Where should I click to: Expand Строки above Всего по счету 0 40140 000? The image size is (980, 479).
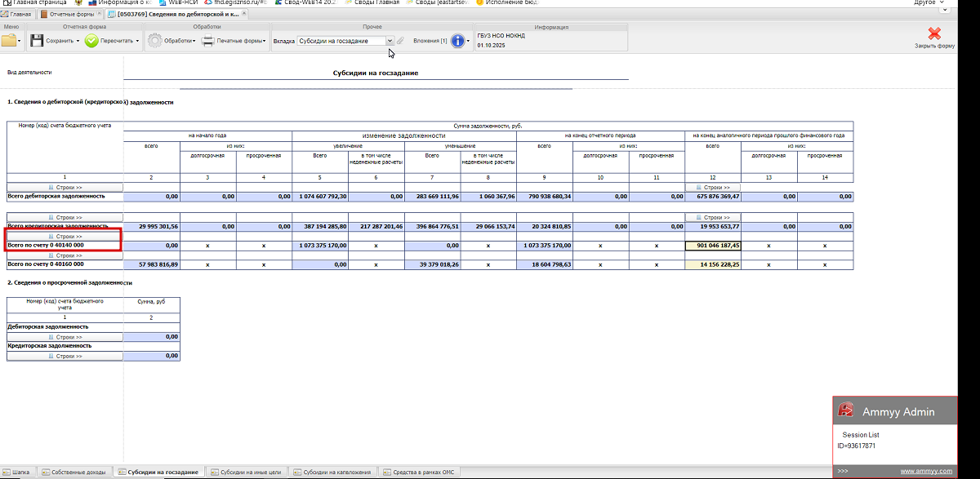point(65,237)
